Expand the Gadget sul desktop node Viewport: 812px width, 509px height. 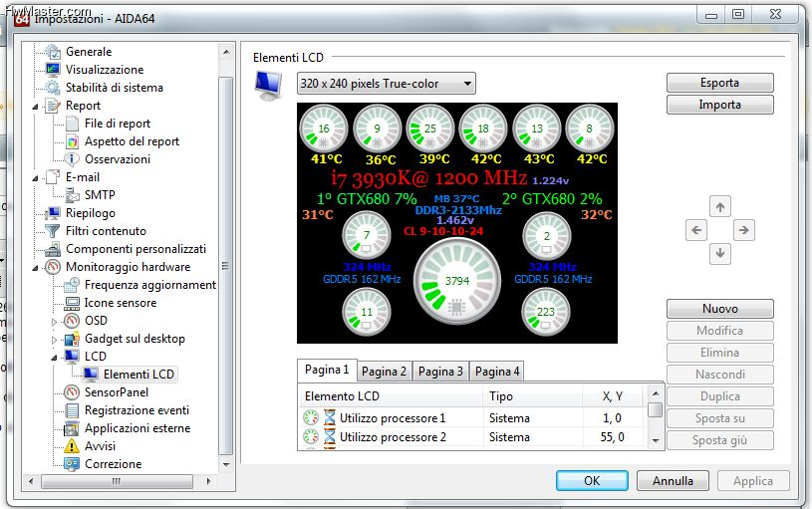coord(55,340)
